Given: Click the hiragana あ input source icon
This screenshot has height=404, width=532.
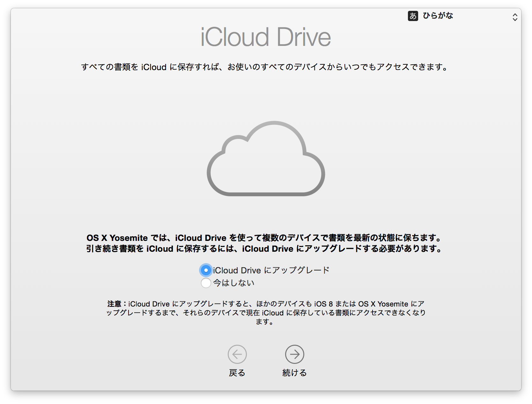Looking at the screenshot, I should pos(413,16).
